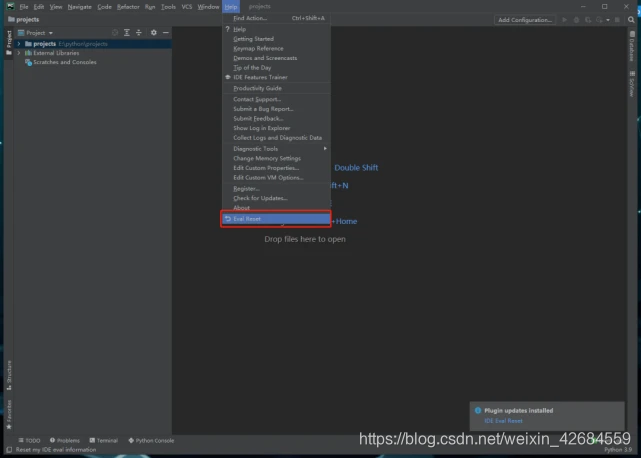Click the projects folder icon in the navigation bar

coord(11,19)
